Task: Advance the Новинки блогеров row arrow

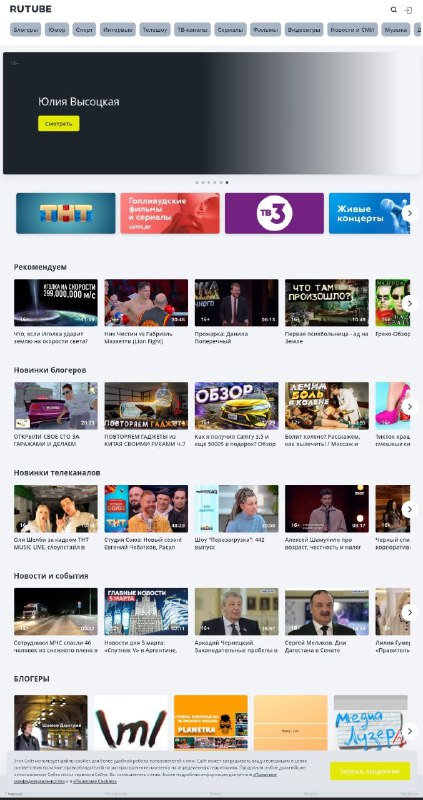Action: click(410, 407)
